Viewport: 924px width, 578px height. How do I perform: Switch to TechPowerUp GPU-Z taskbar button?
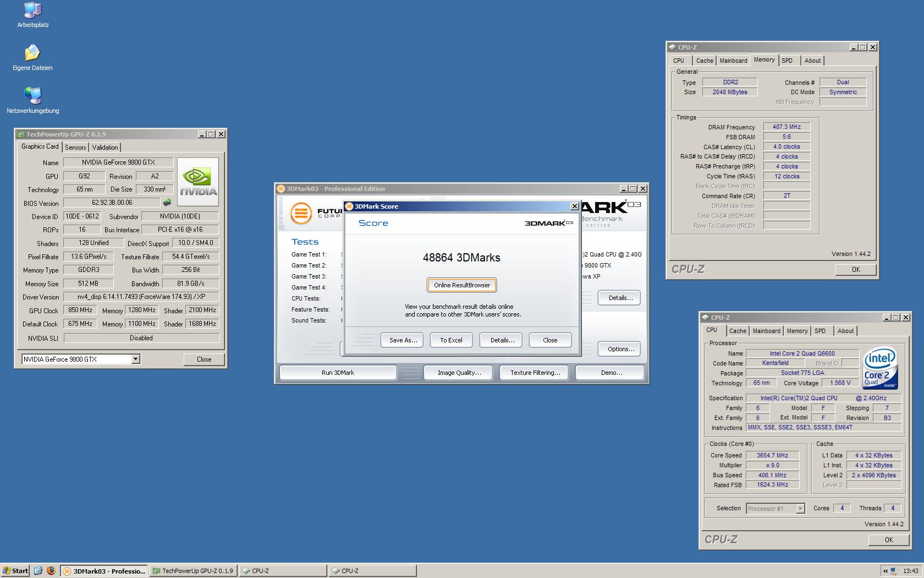point(193,571)
